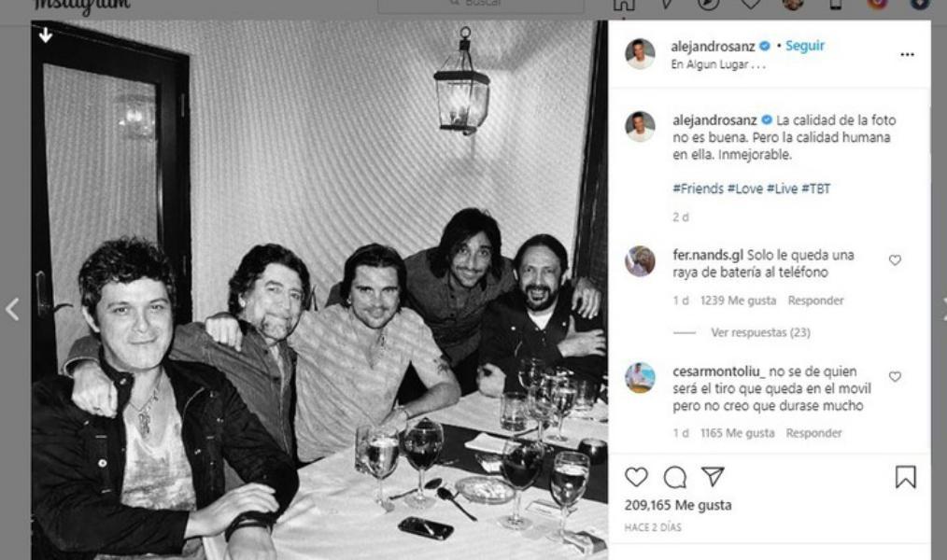Viewport: 947px width, 560px height.
Task: Open '209,165 Me gusta' likes list
Action: pyautogui.click(x=678, y=505)
